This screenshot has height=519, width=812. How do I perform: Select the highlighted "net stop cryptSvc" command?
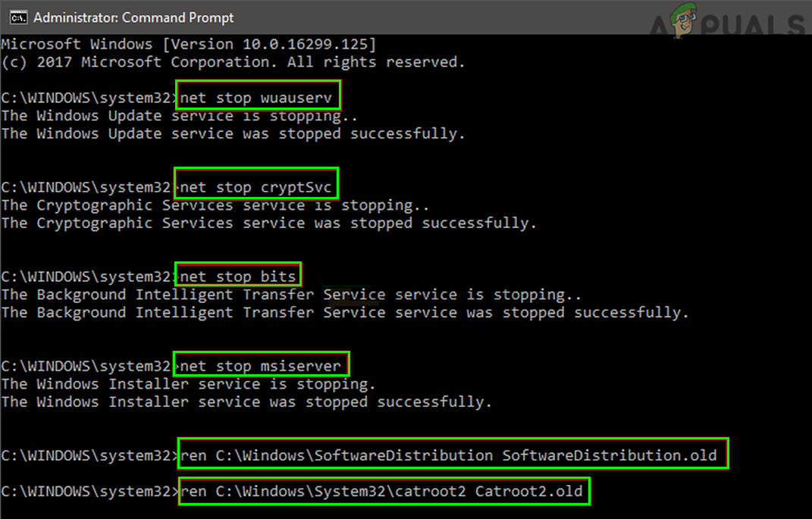256,186
